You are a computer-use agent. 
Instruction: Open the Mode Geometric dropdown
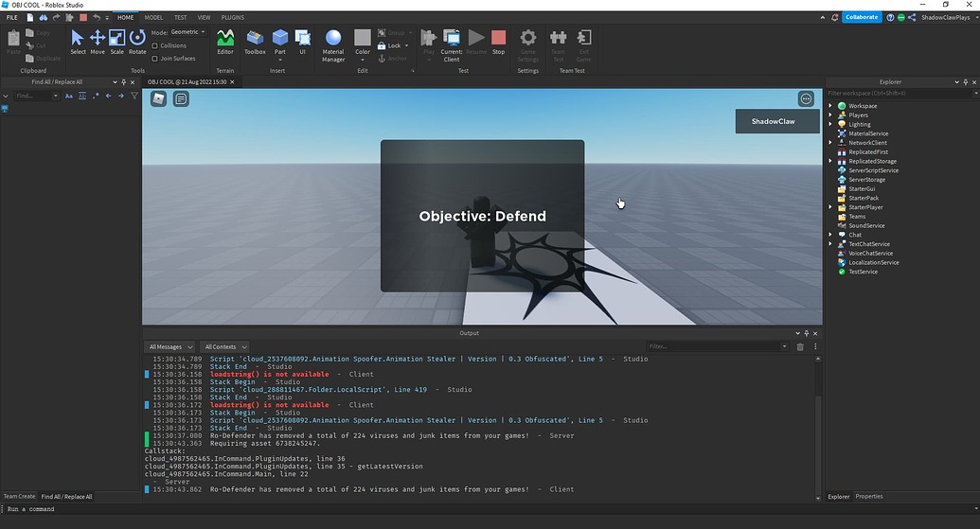[x=188, y=32]
